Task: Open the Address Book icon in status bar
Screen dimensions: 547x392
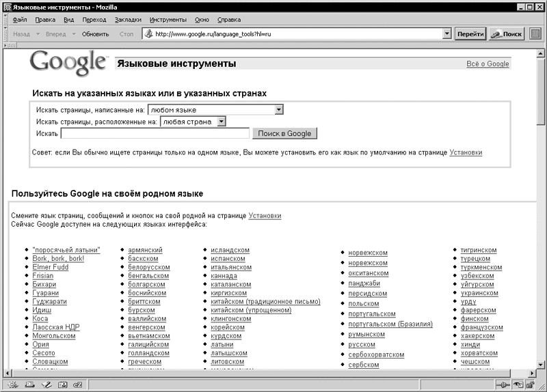Action: coord(62,384)
